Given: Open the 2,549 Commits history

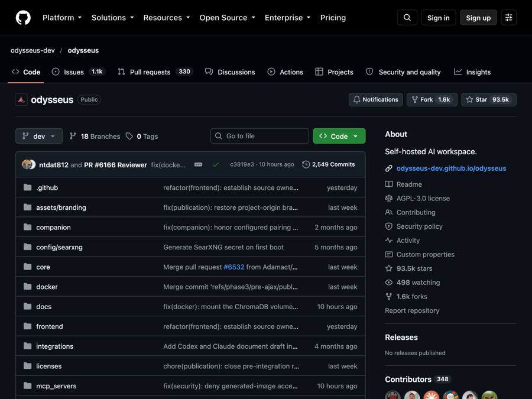Looking at the screenshot, I should pos(329,164).
